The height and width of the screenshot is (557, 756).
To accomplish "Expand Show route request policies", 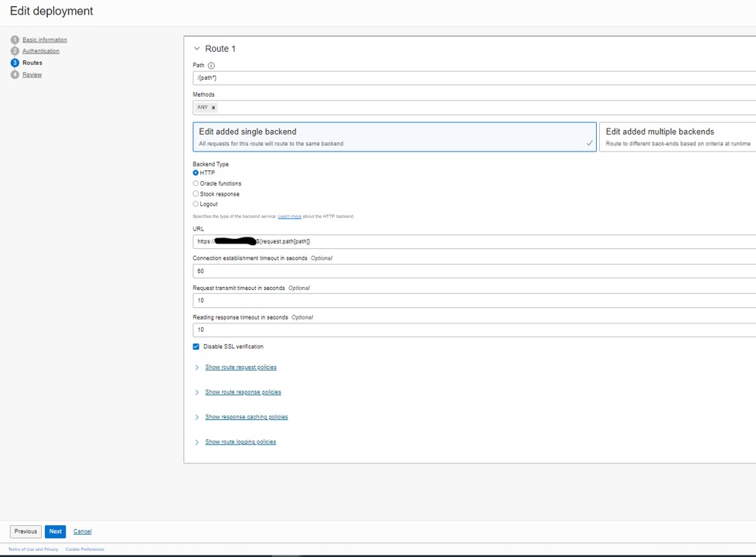I will (x=240, y=367).
